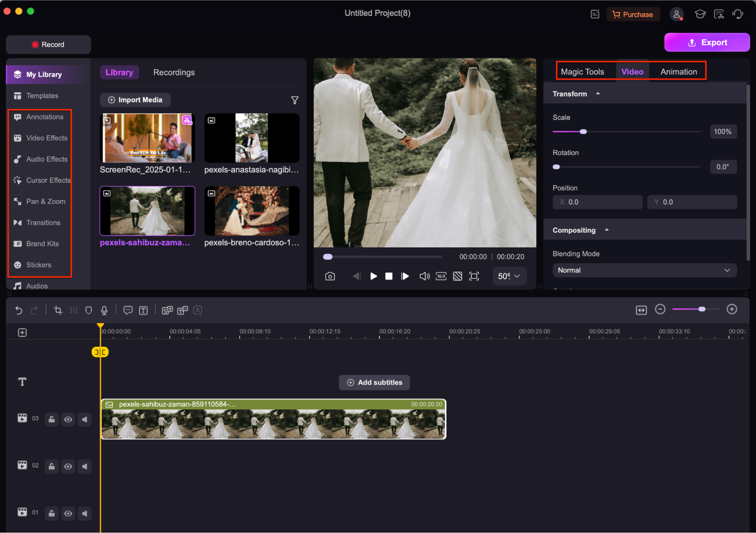The width and height of the screenshot is (756, 533).
Task: Play the preview video
Action: click(373, 277)
